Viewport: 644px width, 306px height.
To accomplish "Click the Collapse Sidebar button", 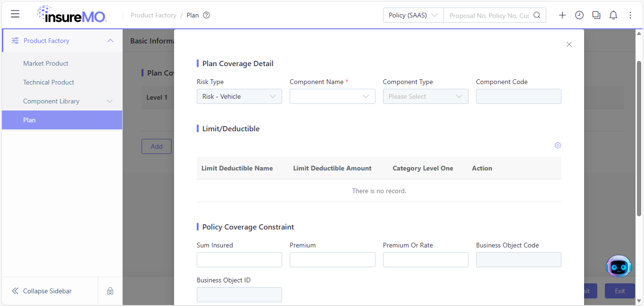I will 42,291.
